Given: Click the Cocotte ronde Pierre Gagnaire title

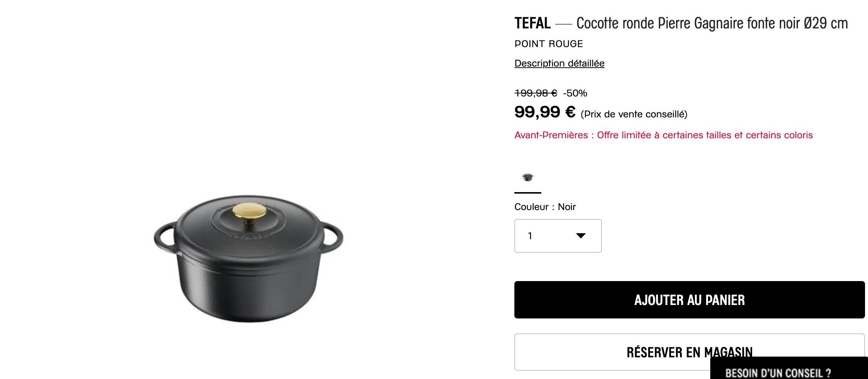Looking at the screenshot, I should [712, 23].
